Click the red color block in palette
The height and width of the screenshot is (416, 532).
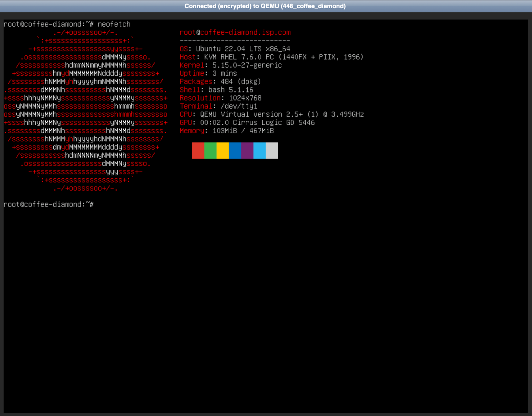pos(198,151)
